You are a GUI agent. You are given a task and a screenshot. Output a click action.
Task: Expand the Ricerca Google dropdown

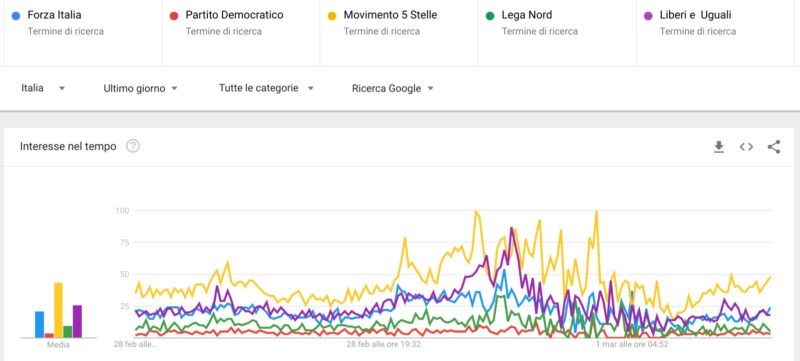(393, 89)
